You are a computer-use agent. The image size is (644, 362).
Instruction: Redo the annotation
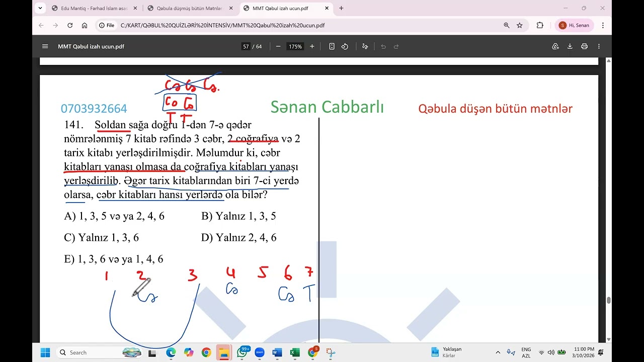coord(396,46)
